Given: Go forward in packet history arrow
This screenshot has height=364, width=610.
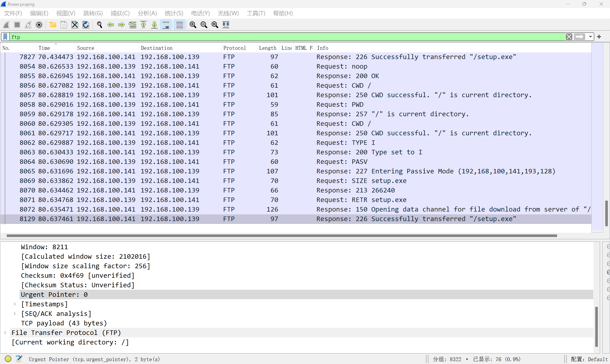Looking at the screenshot, I should coord(122,25).
